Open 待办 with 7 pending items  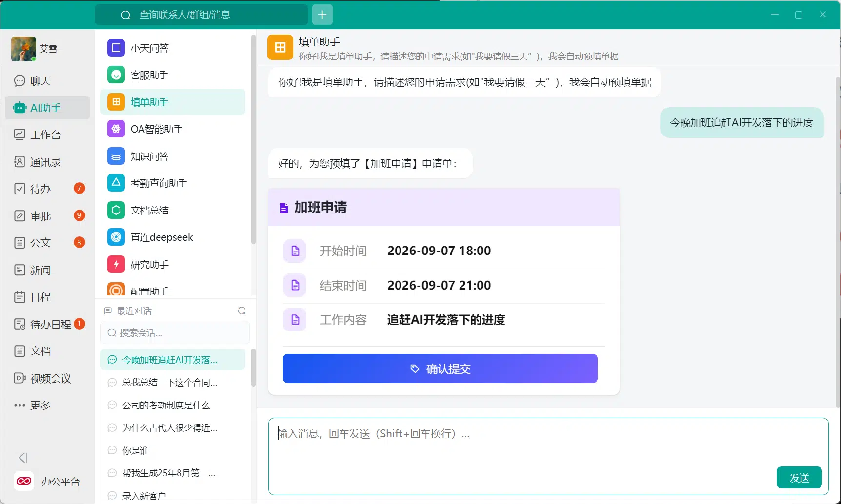tap(47, 189)
